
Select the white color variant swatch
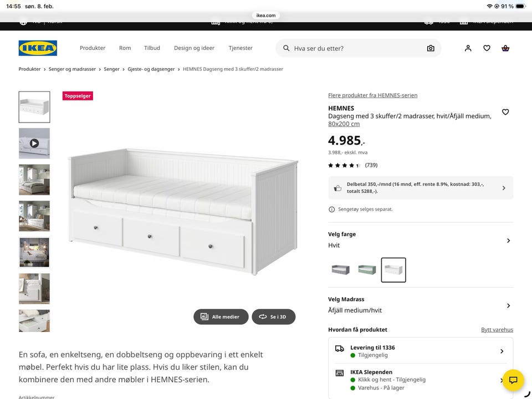(393, 270)
